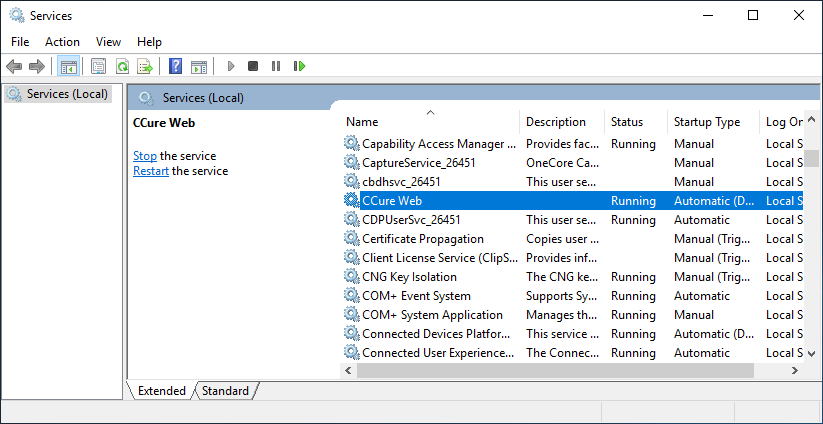Switch to the Standard tab
This screenshot has width=823, height=424.
pos(225,391)
